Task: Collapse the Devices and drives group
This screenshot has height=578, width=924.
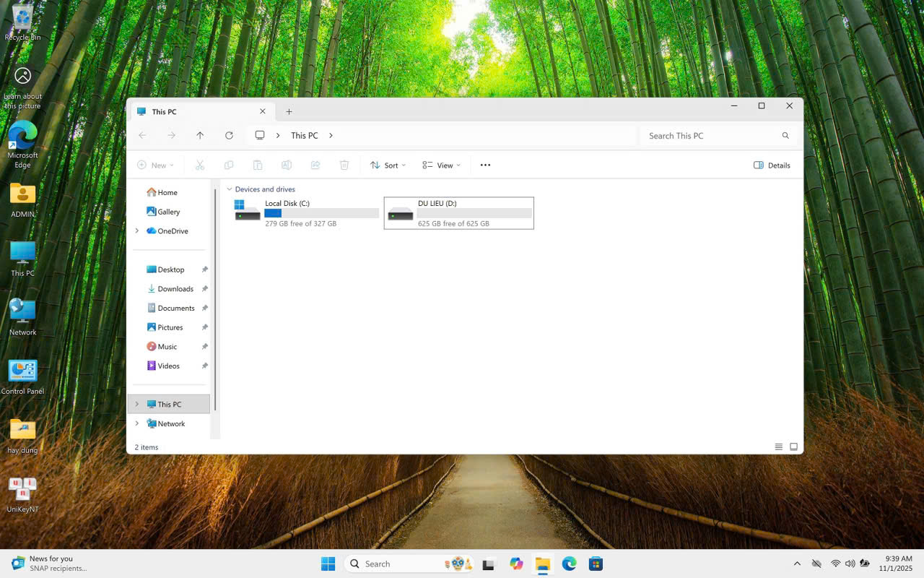Action: point(230,189)
